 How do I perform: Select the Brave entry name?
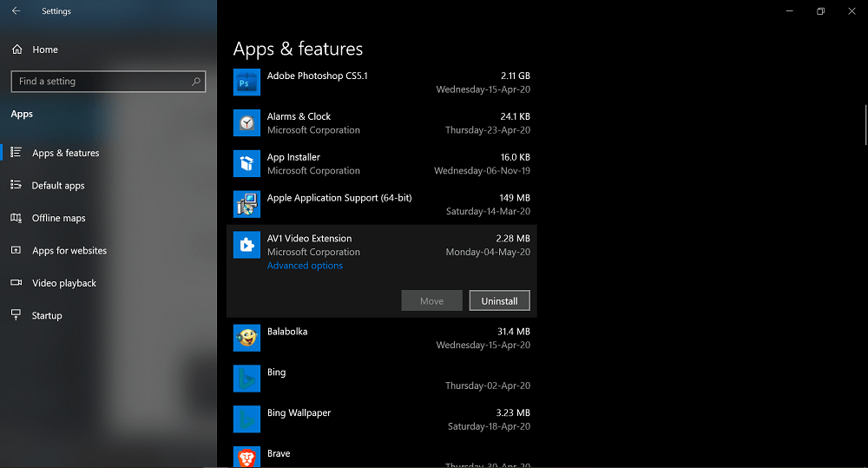click(279, 453)
